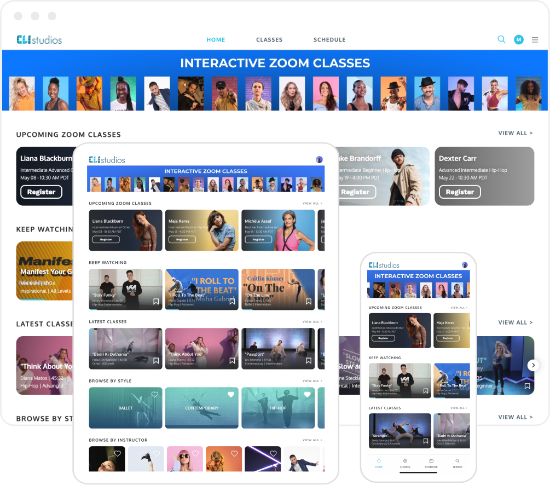Select first blonde instructor photo in desktop banner
Viewport: 550px width, 485px height.
(22, 94)
